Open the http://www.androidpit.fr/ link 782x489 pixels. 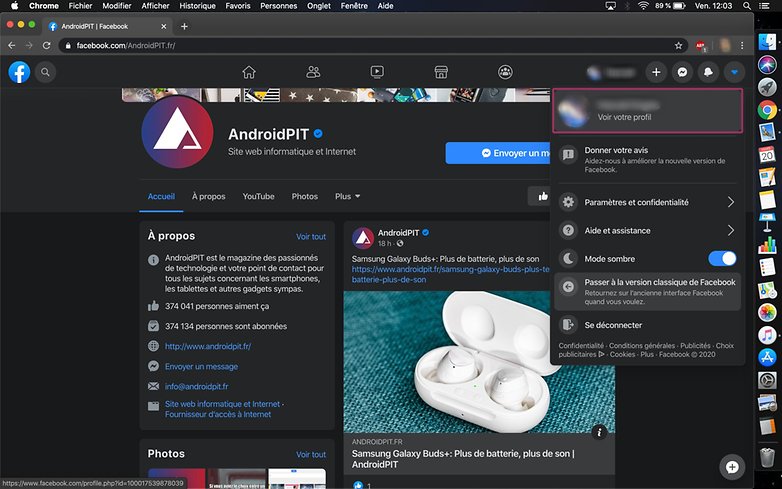click(208, 346)
